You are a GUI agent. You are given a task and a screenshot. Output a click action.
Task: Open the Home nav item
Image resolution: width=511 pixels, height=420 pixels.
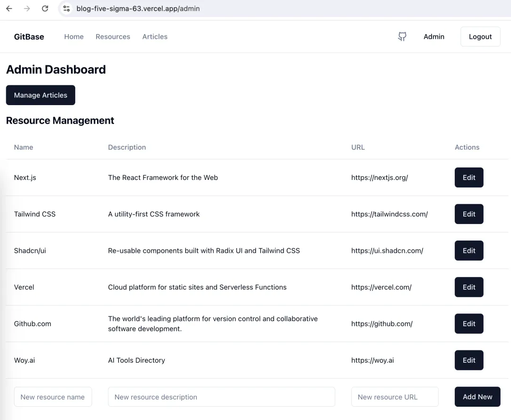(x=74, y=36)
